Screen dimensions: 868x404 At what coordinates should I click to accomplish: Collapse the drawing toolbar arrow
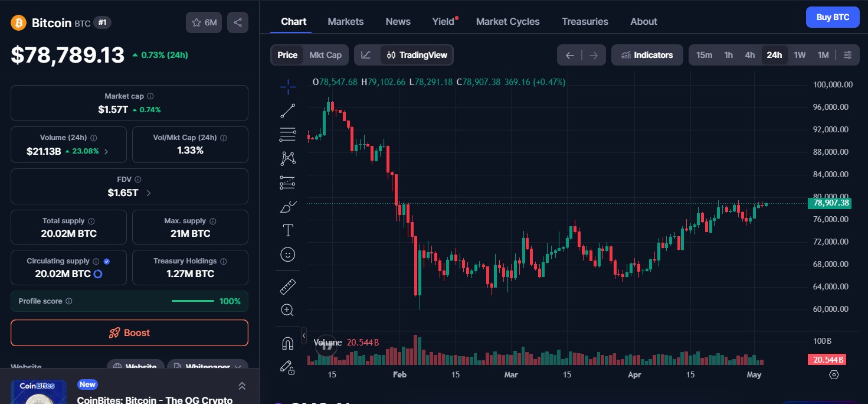coord(304,335)
